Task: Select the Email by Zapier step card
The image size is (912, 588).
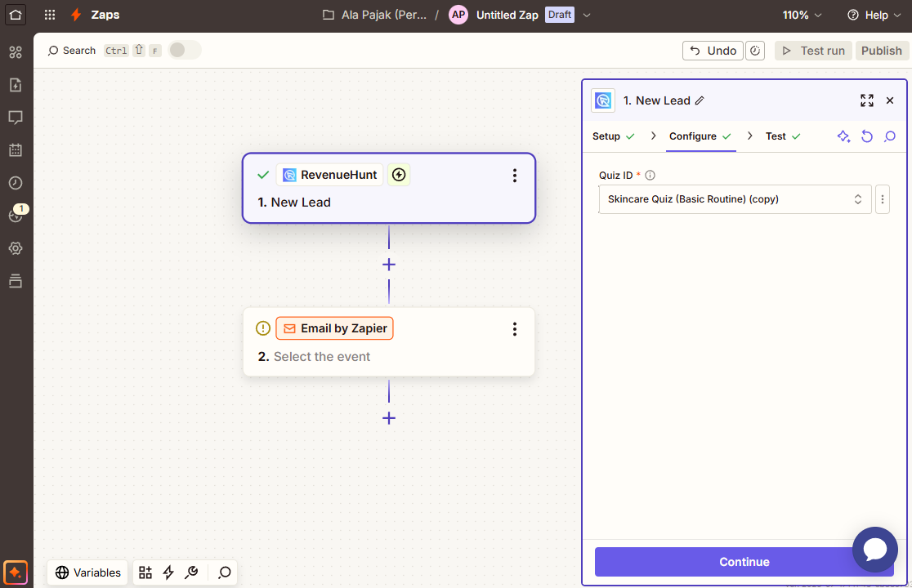Action: (x=388, y=342)
